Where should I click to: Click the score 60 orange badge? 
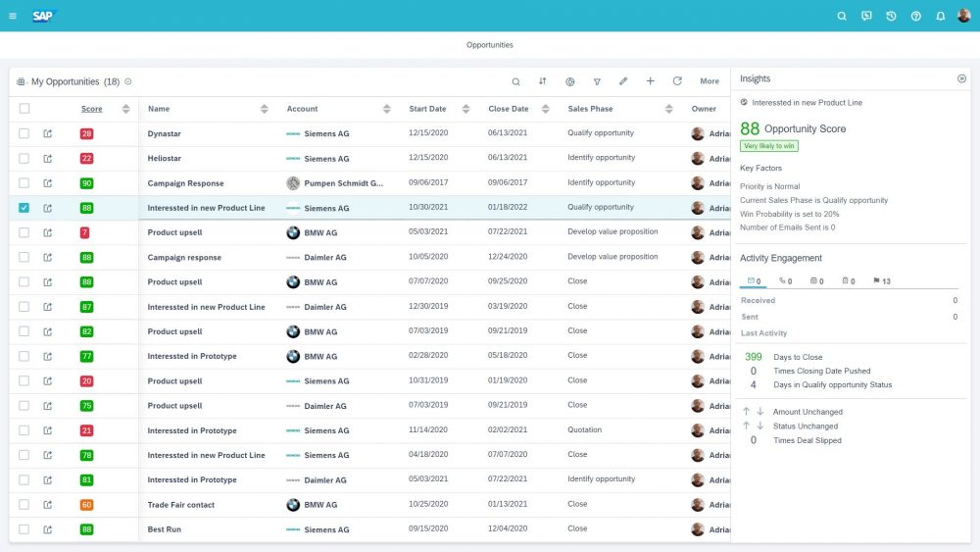pos(87,505)
